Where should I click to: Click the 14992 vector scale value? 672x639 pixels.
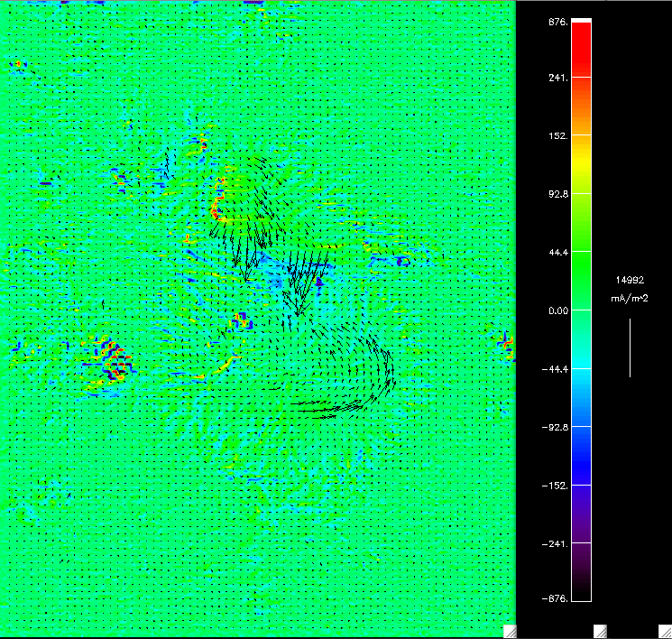pos(630,280)
